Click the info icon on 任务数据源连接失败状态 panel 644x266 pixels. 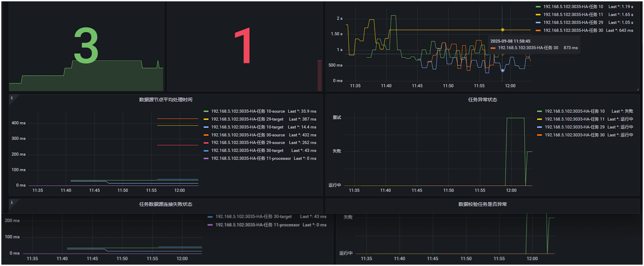[12, 203]
